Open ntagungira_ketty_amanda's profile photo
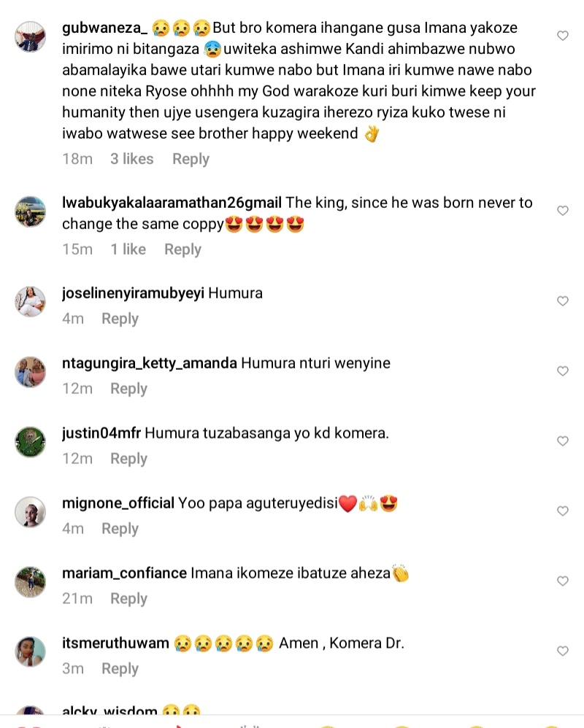 (31, 371)
